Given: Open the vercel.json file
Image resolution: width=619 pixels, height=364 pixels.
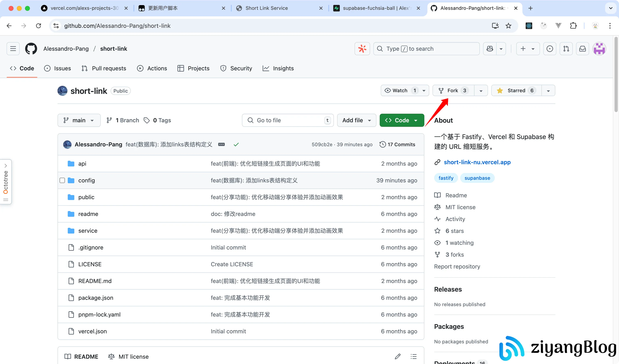Looking at the screenshot, I should 92,331.
